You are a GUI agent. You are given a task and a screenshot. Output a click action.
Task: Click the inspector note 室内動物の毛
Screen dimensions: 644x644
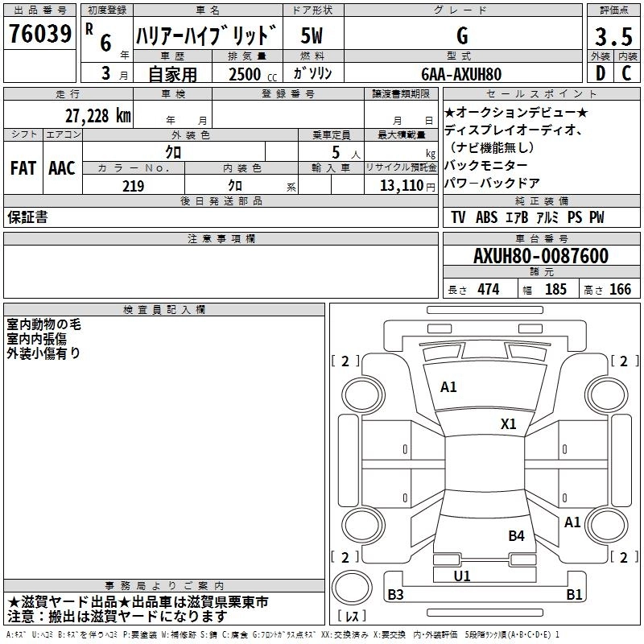point(44,324)
